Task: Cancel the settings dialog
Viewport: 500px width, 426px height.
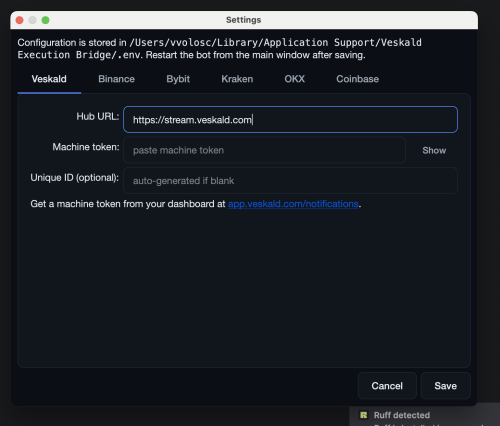Action: [387, 386]
